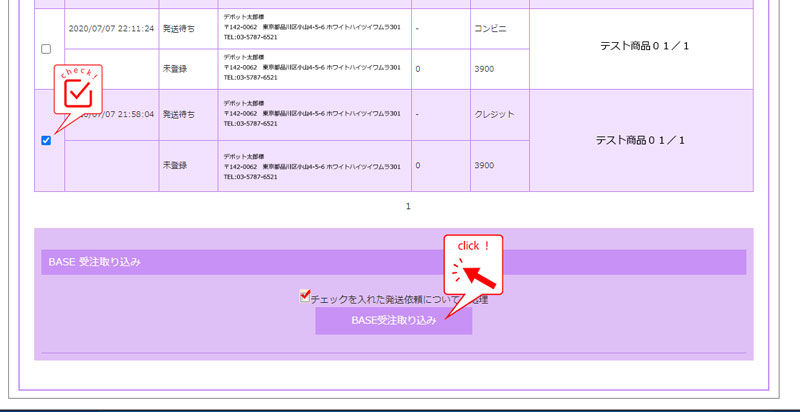800x412 pixels.
Task: Click 未登録 status in the first order
Action: point(174,68)
